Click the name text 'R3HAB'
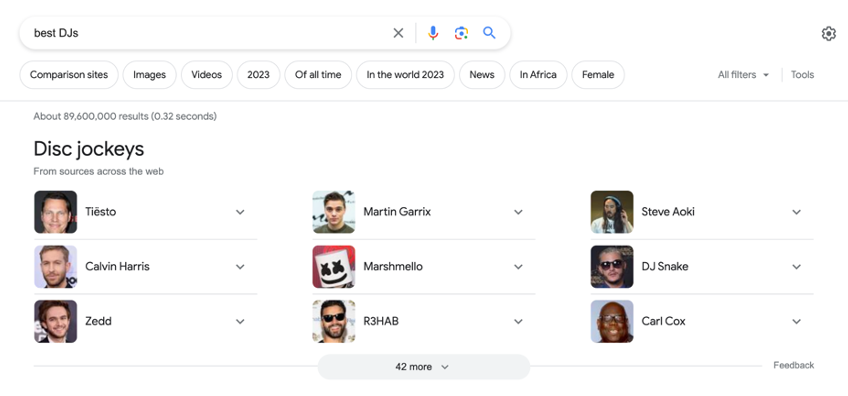The height and width of the screenshot is (396, 848). click(x=381, y=321)
